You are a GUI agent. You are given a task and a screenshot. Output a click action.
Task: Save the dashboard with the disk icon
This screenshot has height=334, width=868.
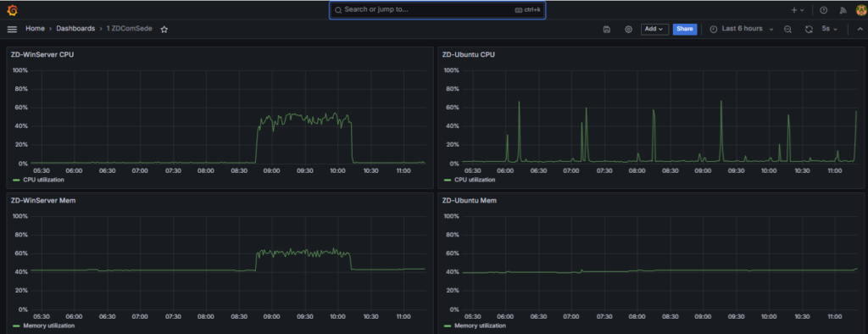click(x=606, y=30)
